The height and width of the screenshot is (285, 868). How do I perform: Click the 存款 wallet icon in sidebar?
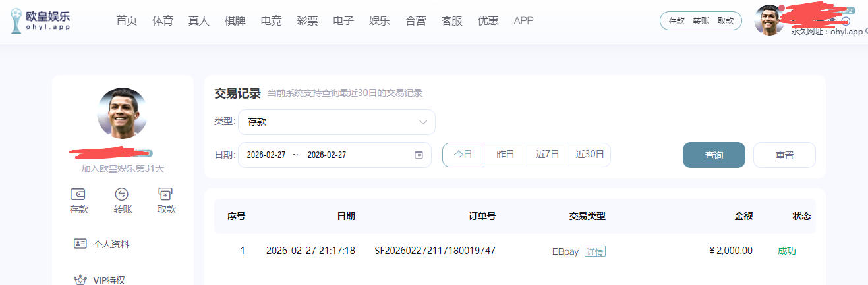pos(78,194)
